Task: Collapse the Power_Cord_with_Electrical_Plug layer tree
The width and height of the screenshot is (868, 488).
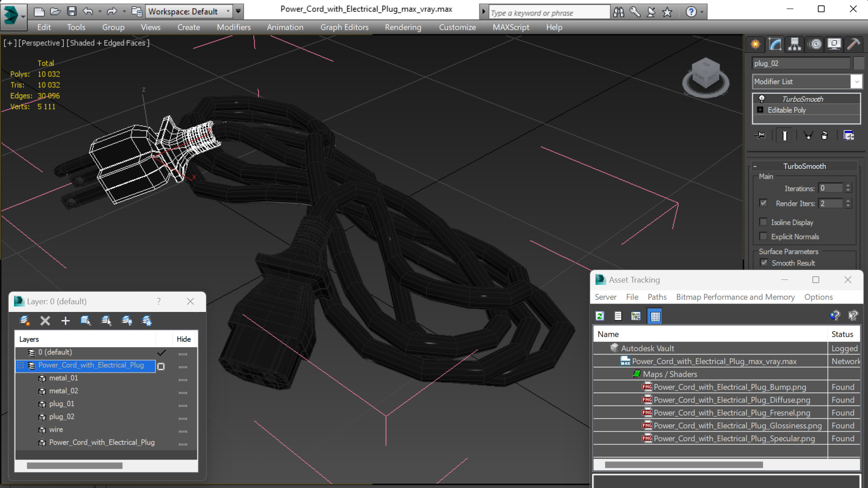Action: (21, 365)
